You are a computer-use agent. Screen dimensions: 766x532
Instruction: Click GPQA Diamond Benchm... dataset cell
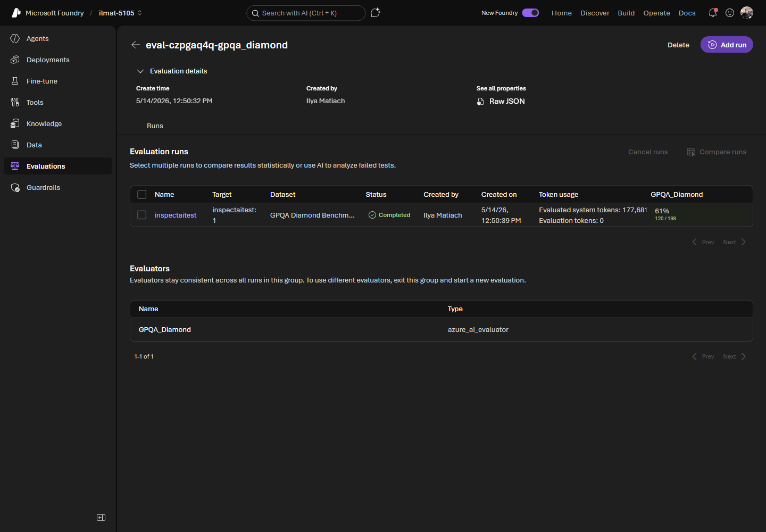pos(312,215)
